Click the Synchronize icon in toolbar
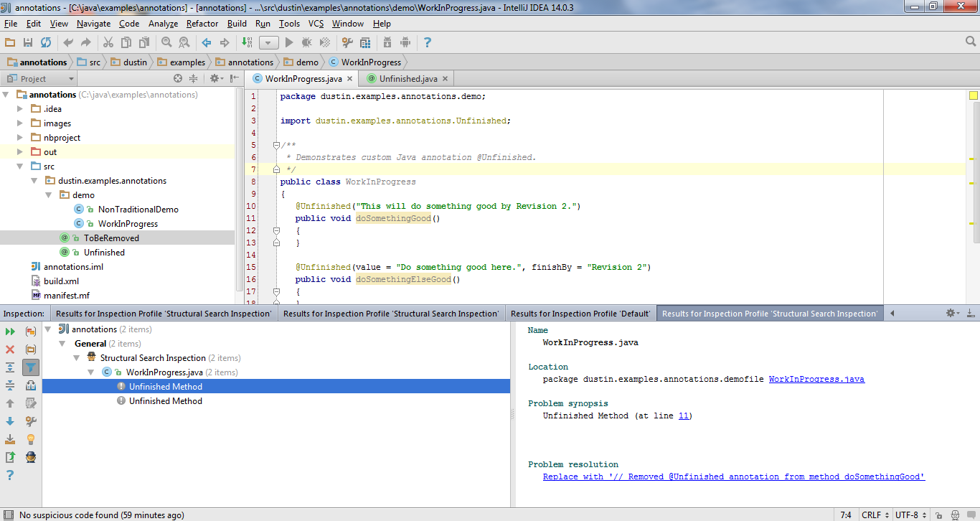Screen dimensions: 980x521 coord(46,43)
